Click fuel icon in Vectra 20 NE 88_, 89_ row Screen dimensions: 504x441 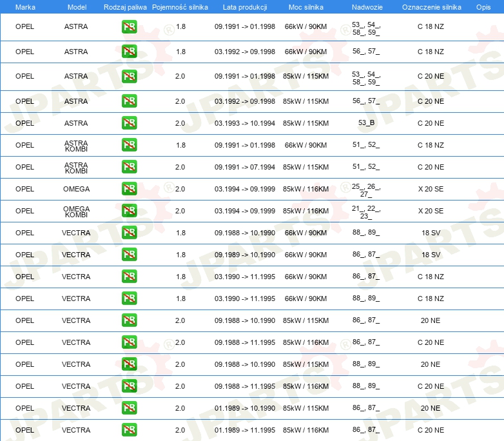click(129, 364)
